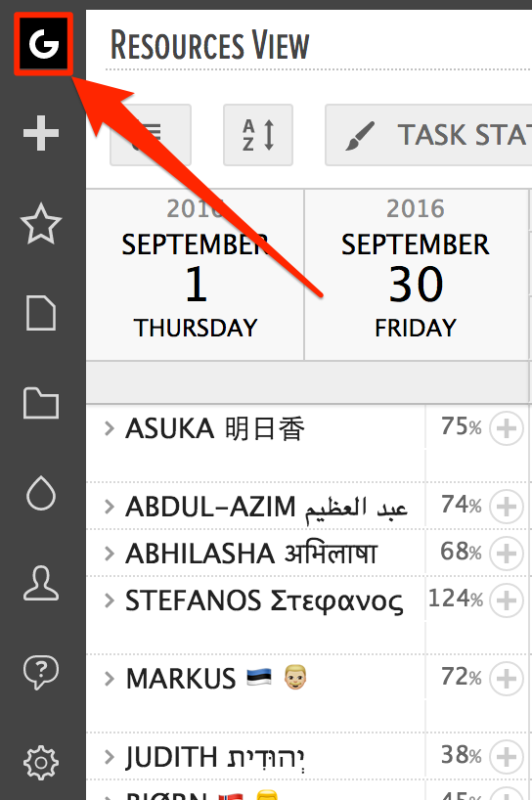
Task: Open favorites via star sidebar icon
Action: click(41, 223)
